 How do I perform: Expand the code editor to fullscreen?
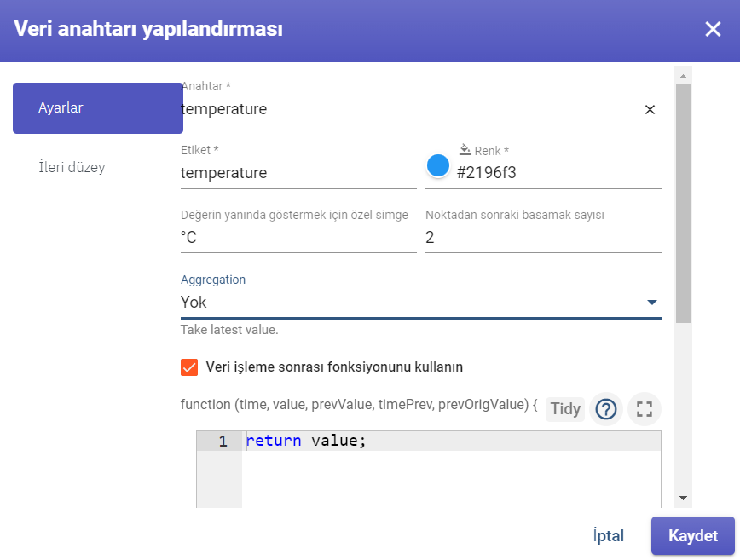(x=645, y=409)
